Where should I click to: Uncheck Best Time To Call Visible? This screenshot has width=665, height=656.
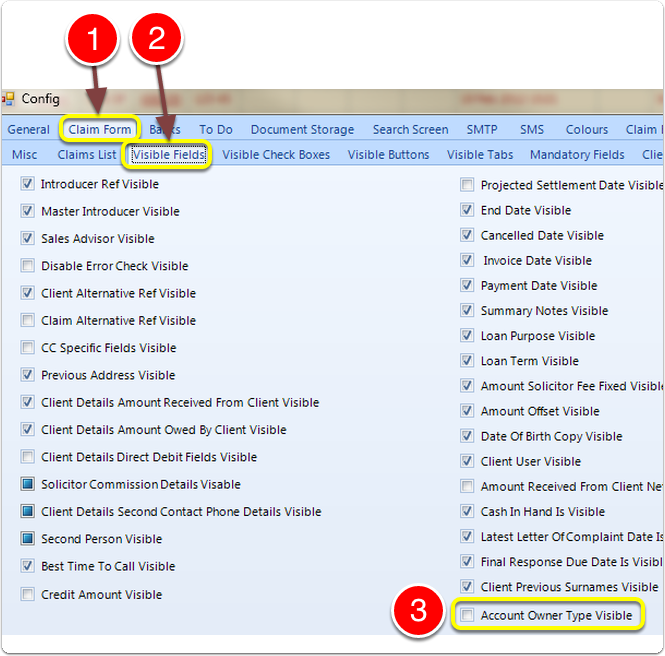coord(28,566)
